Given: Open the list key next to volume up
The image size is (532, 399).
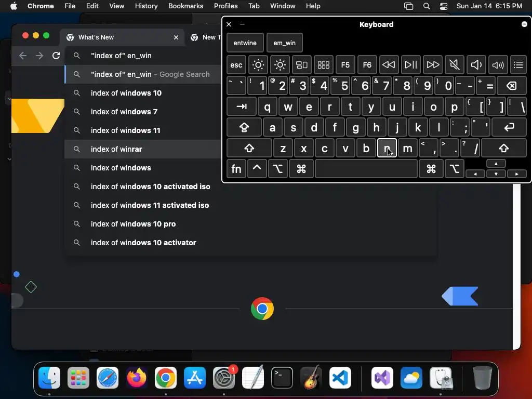Looking at the screenshot, I should pos(518,65).
